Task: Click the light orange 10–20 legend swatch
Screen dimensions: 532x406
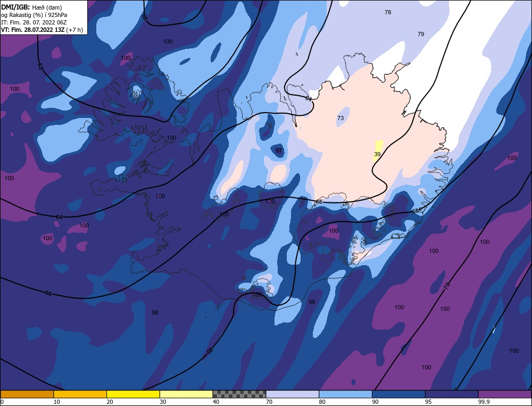Action: click(80, 394)
